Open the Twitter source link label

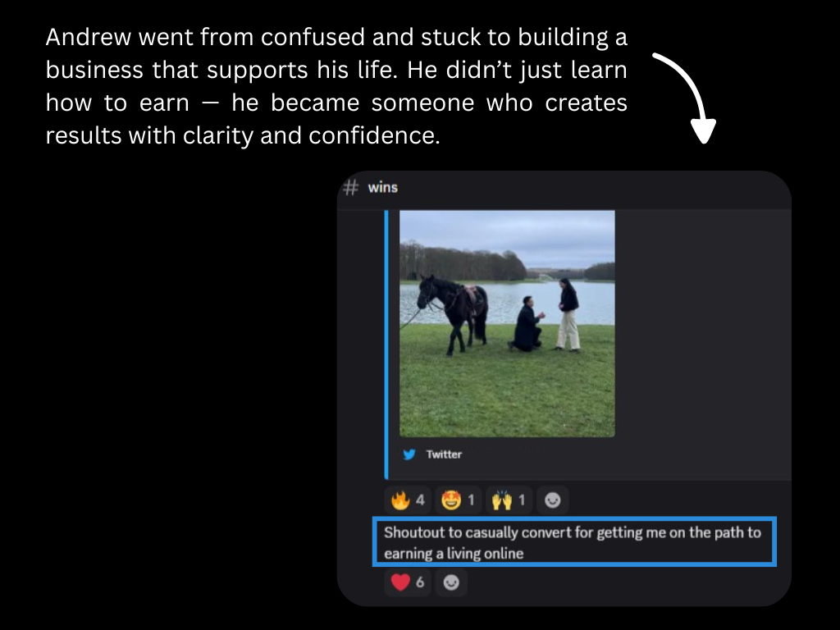pyautogui.click(x=444, y=454)
